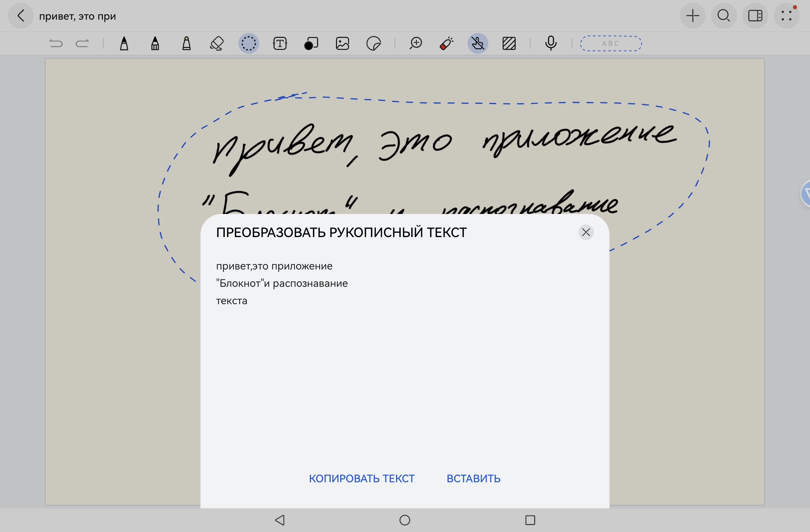Select the eraser tool
810x532 pixels.
[217, 44]
